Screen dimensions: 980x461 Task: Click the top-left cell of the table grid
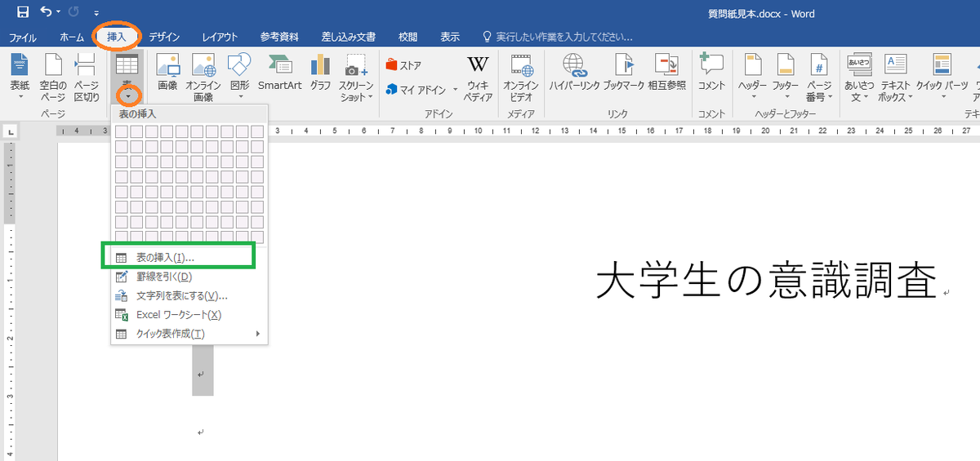122,131
